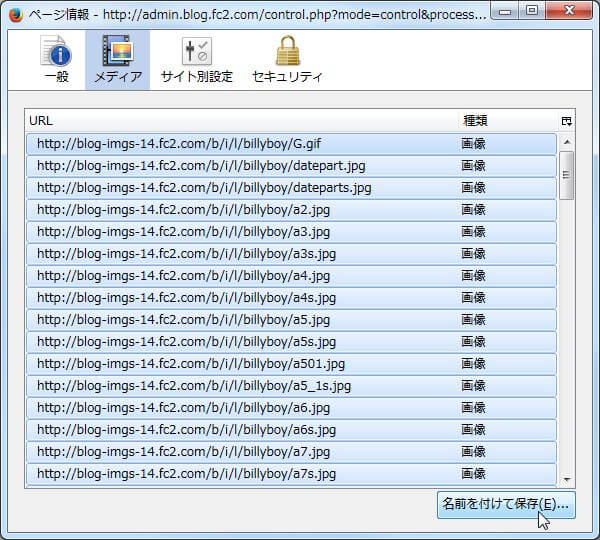Click 名前を付けて保存(E)... button
600x540 pixels.
506,505
